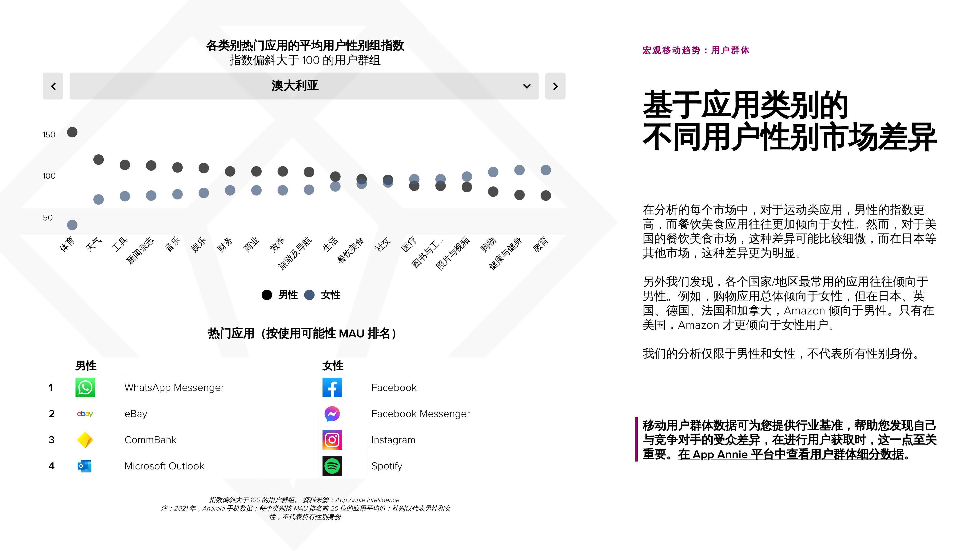This screenshot has width=980, height=551.
Task: Click the WhatsApp Messenger icon
Action: (x=85, y=387)
